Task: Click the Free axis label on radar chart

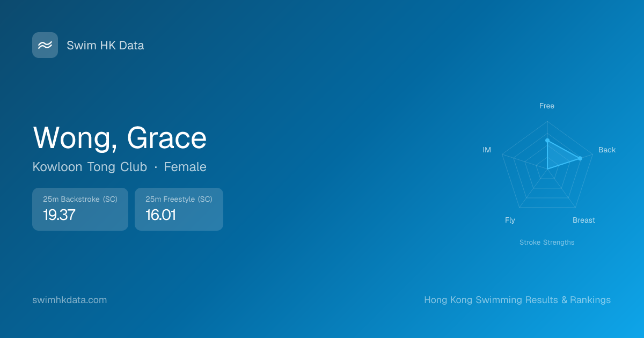Action: point(547,106)
